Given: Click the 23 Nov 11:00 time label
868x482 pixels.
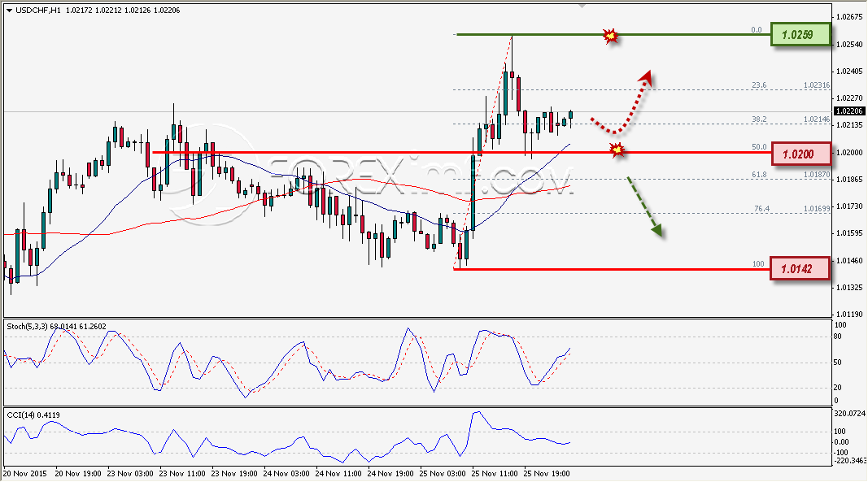Looking at the screenshot, I should pos(182,474).
